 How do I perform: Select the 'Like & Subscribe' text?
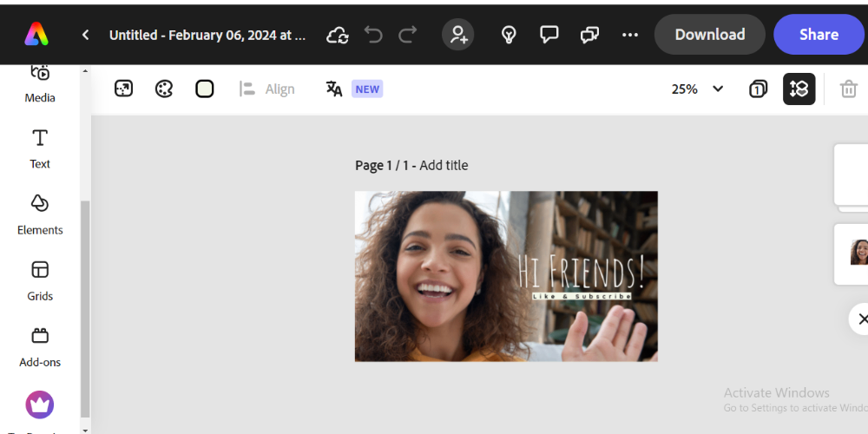582,296
